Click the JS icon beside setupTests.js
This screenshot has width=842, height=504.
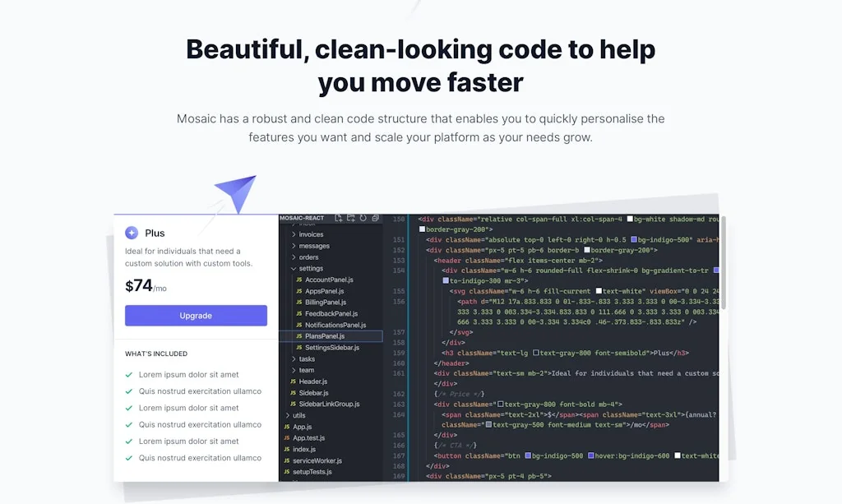(287, 472)
